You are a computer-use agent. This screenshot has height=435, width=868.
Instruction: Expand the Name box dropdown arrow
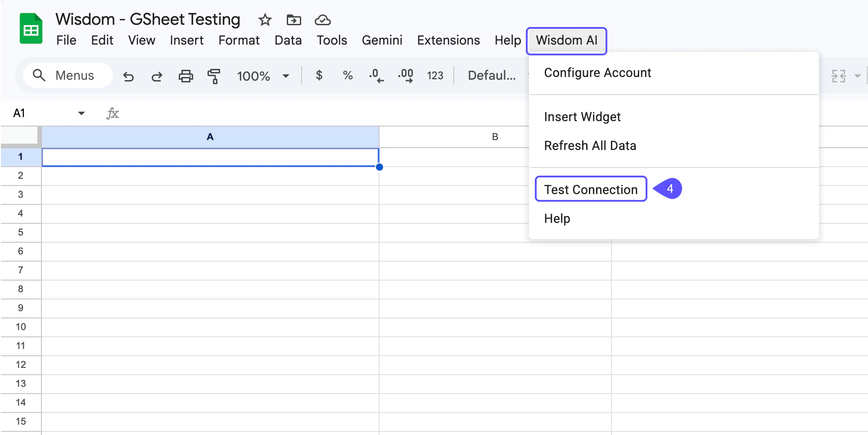click(81, 113)
